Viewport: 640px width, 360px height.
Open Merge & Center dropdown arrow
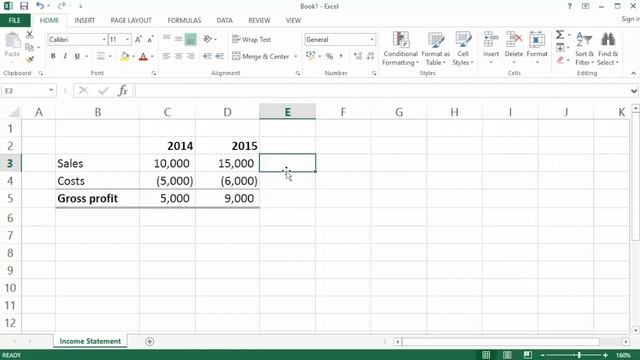click(296, 56)
